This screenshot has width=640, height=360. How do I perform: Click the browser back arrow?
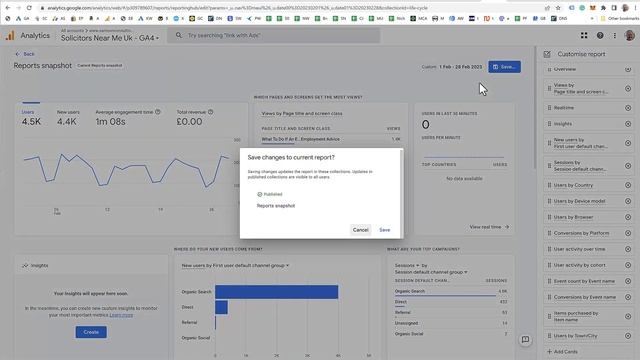[x=8, y=8]
